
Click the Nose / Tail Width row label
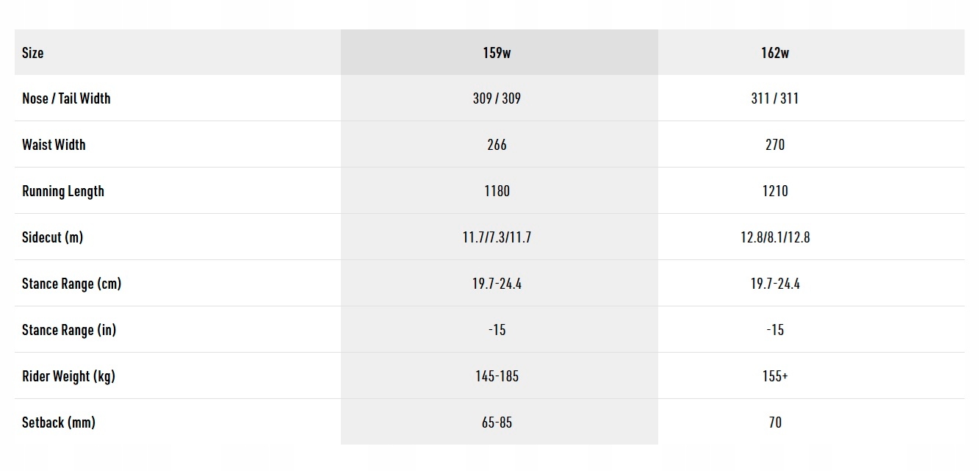coord(66,98)
